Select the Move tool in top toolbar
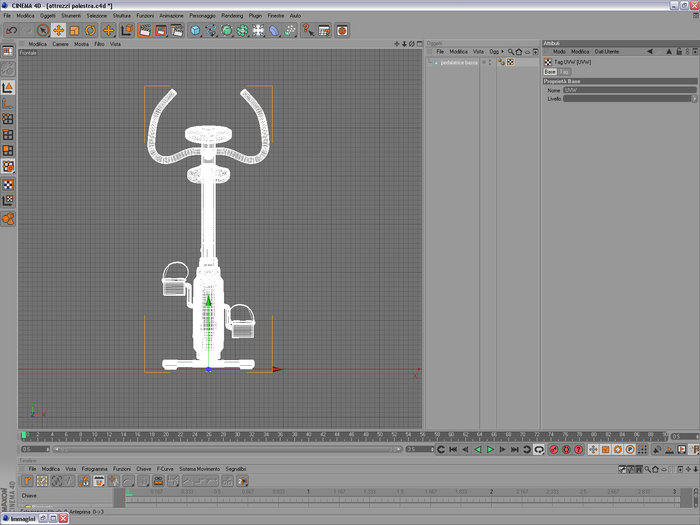 pyautogui.click(x=58, y=30)
